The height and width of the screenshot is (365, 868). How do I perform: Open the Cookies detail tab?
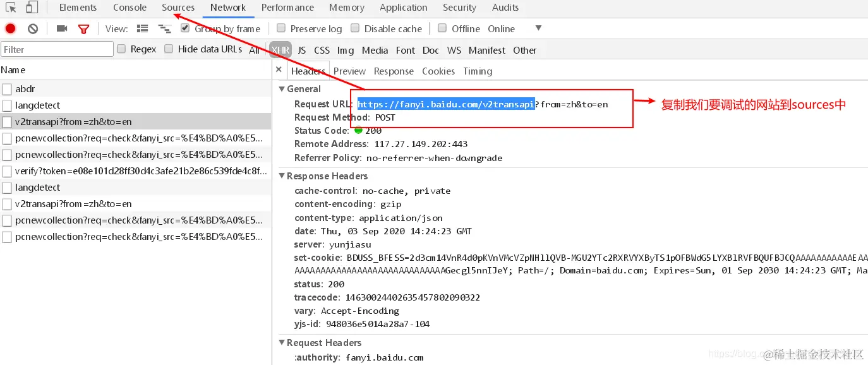[x=438, y=71]
